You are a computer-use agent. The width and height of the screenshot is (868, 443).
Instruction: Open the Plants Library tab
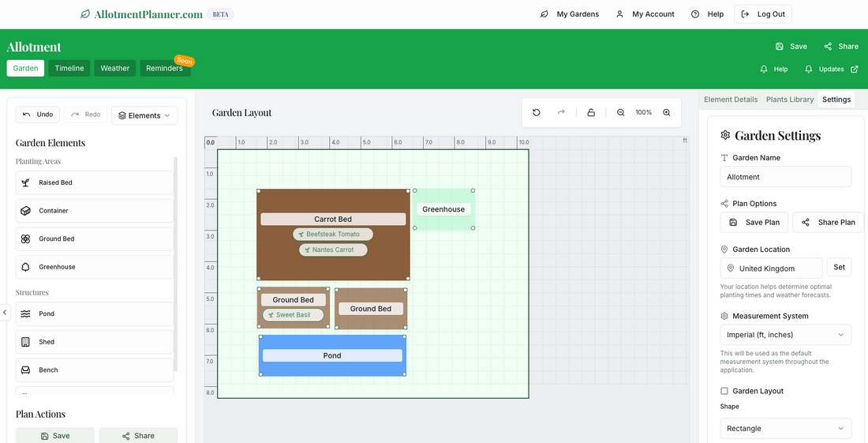(x=790, y=99)
